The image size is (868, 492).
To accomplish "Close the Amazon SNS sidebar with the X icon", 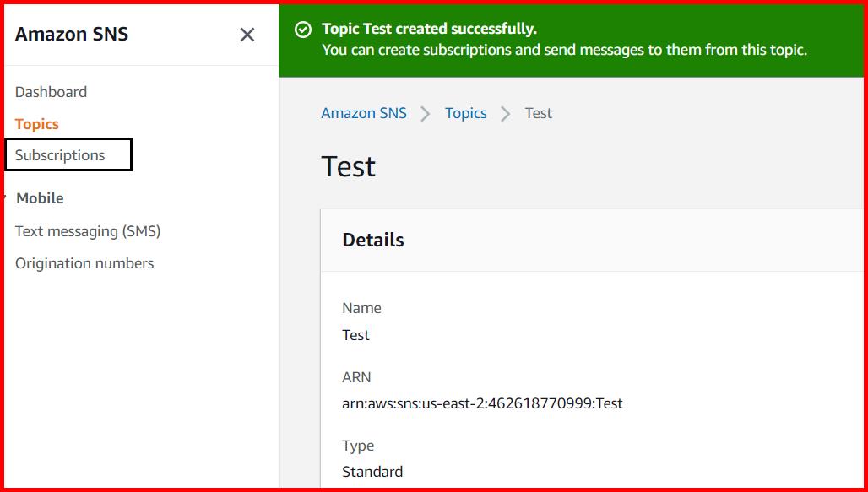I will 247,35.
